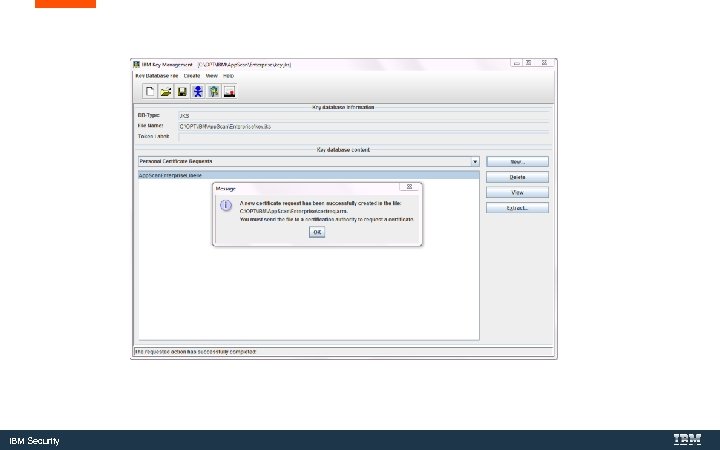Close the IBM Key Management window
The height and width of the screenshot is (450, 720).
(545, 63)
